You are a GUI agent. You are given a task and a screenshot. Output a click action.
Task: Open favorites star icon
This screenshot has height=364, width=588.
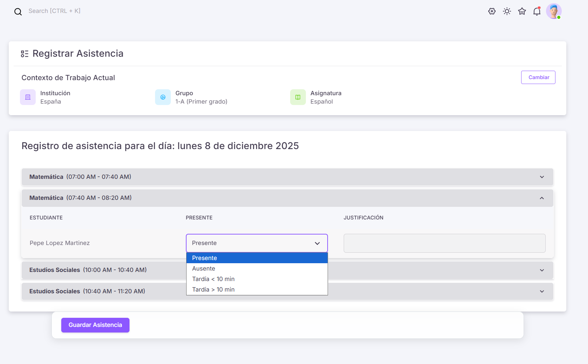point(522,11)
